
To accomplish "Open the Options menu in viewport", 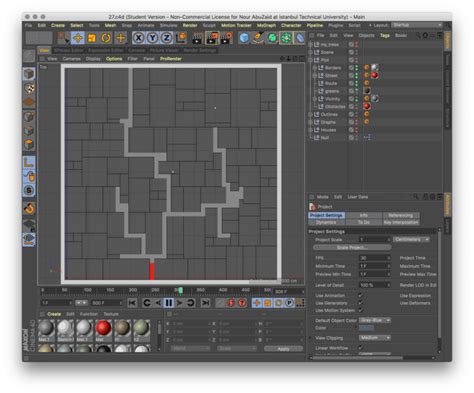I will [114, 59].
